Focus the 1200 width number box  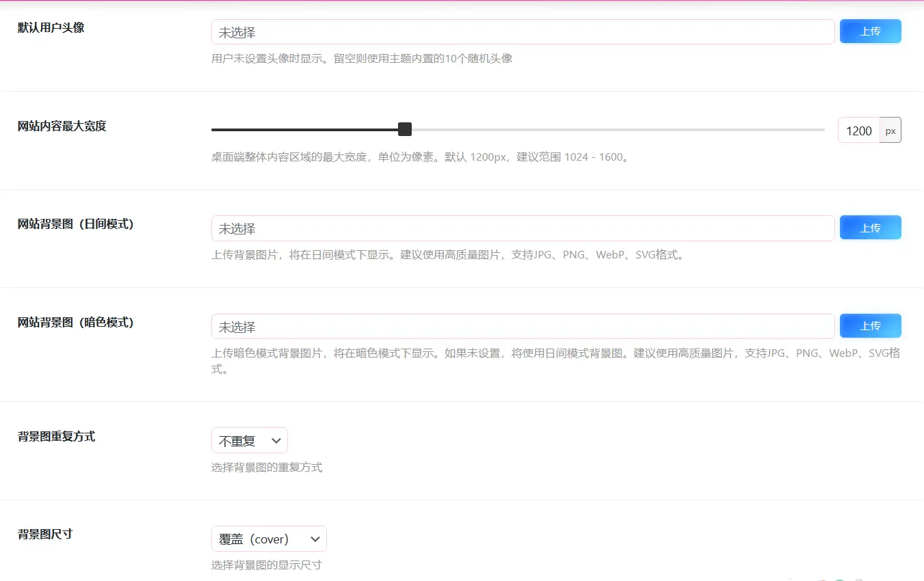click(x=858, y=131)
